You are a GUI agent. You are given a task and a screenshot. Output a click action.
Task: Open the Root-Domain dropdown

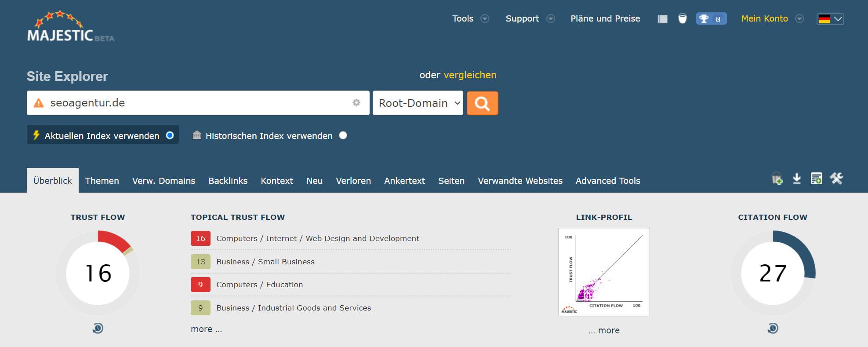coord(418,103)
